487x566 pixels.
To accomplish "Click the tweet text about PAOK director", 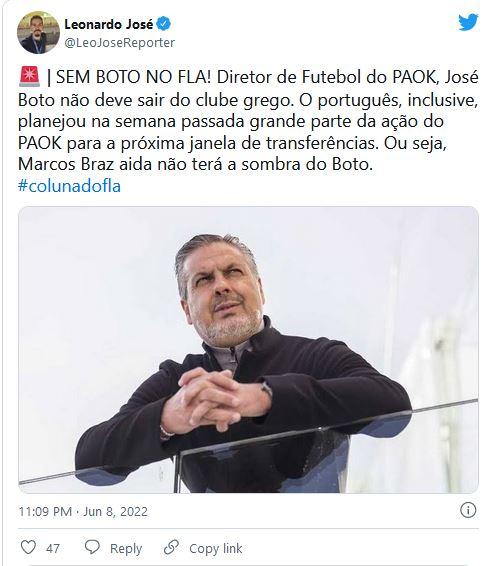I will pyautogui.click(x=248, y=121).
